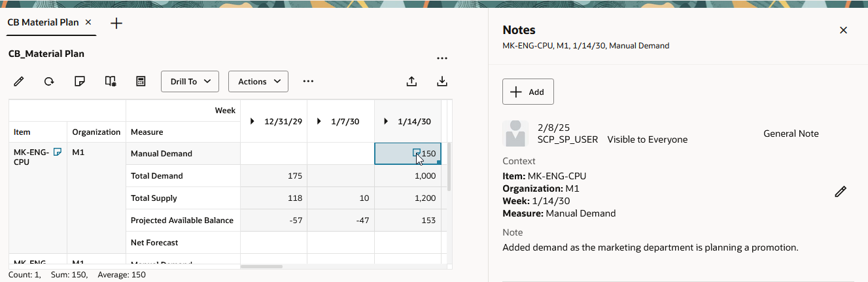The height and width of the screenshot is (282, 868).
Task: Click the SCP_SP_USER avatar icon
Action: (515, 133)
